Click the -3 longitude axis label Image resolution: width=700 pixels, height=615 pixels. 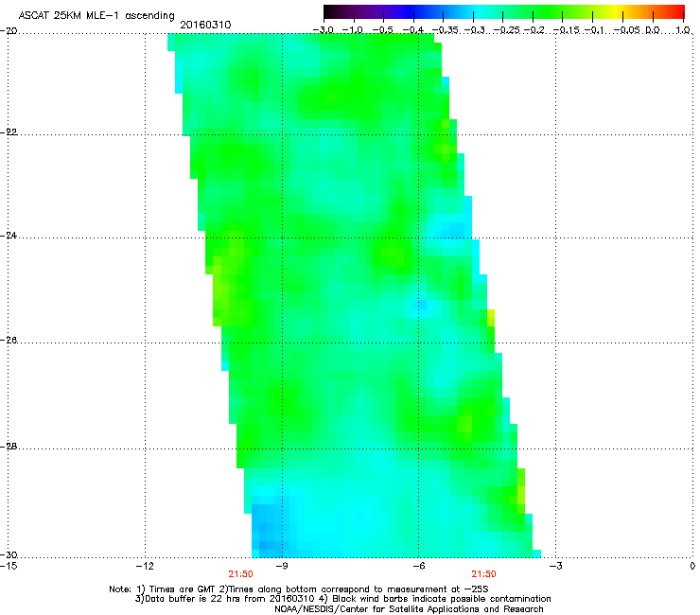(555, 566)
